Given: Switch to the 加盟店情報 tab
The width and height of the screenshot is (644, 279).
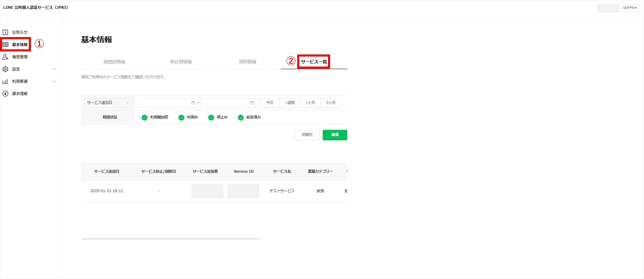Looking at the screenshot, I should point(114,62).
